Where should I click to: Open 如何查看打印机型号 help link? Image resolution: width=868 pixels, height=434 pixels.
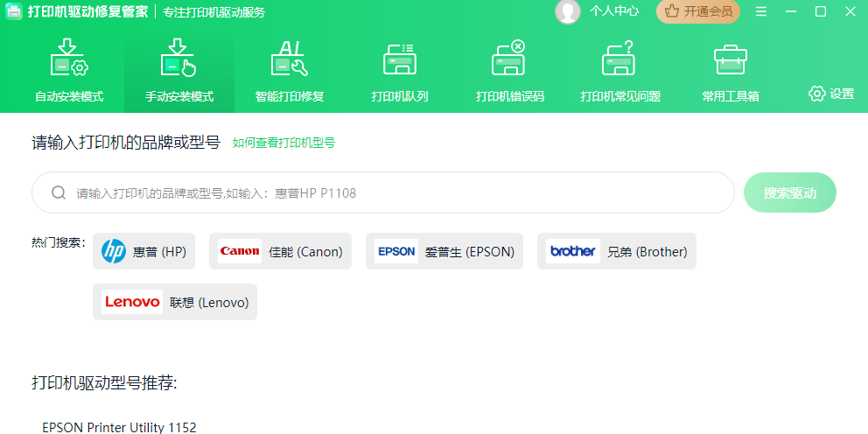(283, 143)
